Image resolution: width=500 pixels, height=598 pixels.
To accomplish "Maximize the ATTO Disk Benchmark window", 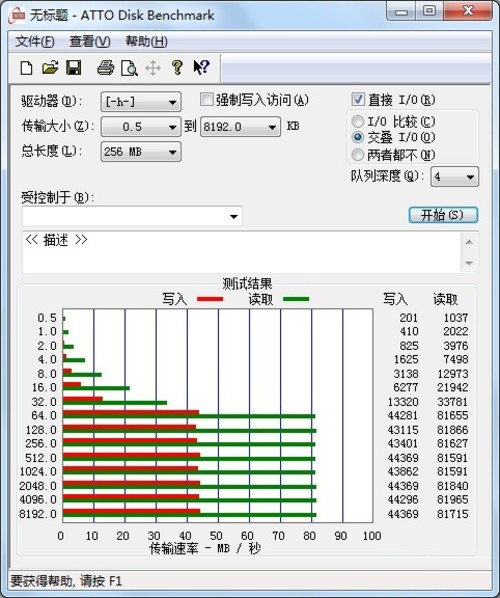I will click(x=429, y=11).
